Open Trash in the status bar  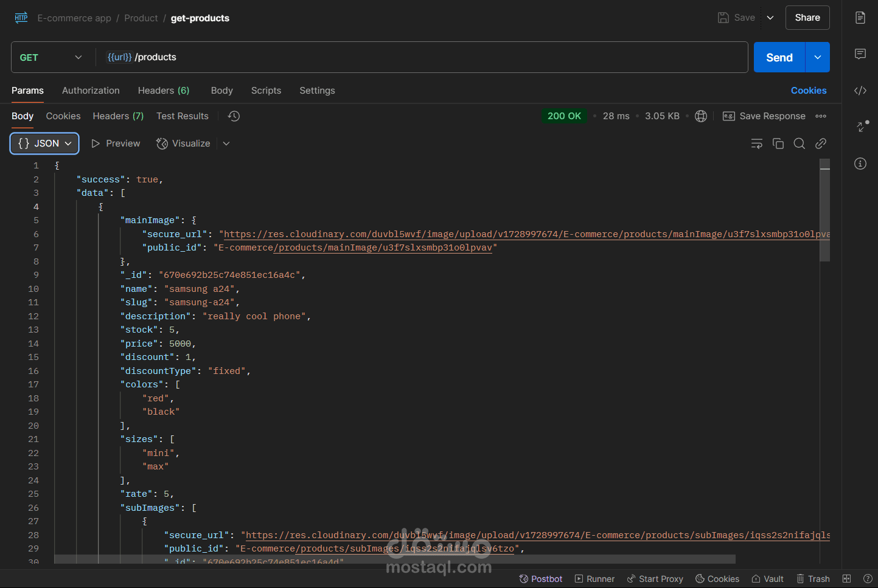813,579
